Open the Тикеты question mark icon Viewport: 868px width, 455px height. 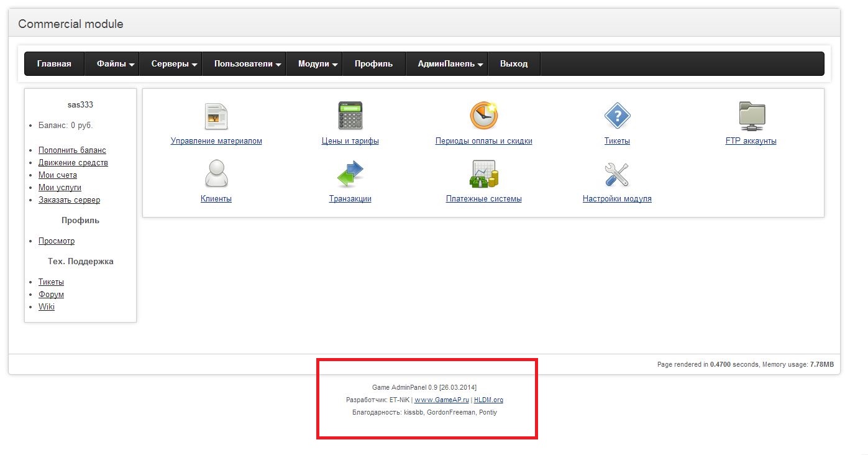point(617,116)
